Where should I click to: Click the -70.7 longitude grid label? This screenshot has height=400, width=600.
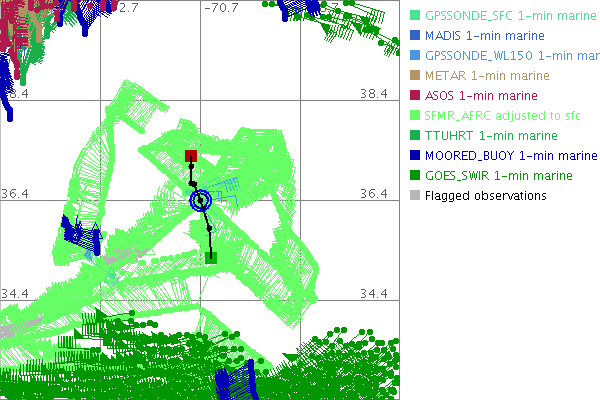(x=220, y=9)
